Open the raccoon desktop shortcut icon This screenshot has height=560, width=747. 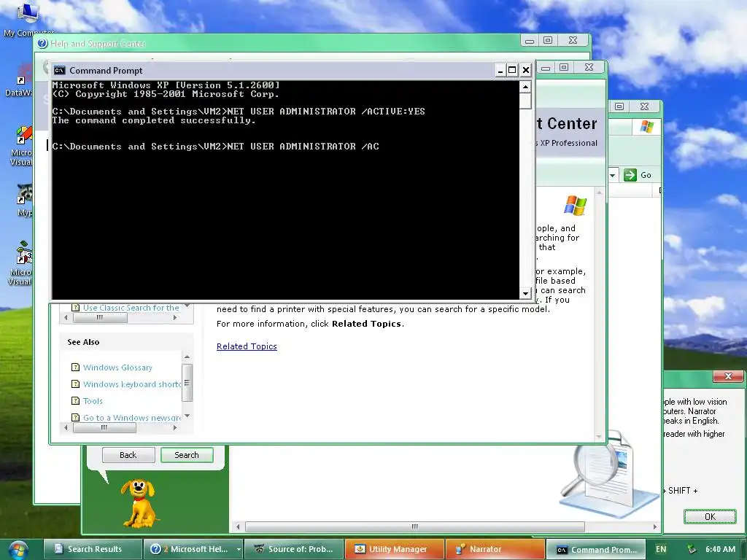24,194
